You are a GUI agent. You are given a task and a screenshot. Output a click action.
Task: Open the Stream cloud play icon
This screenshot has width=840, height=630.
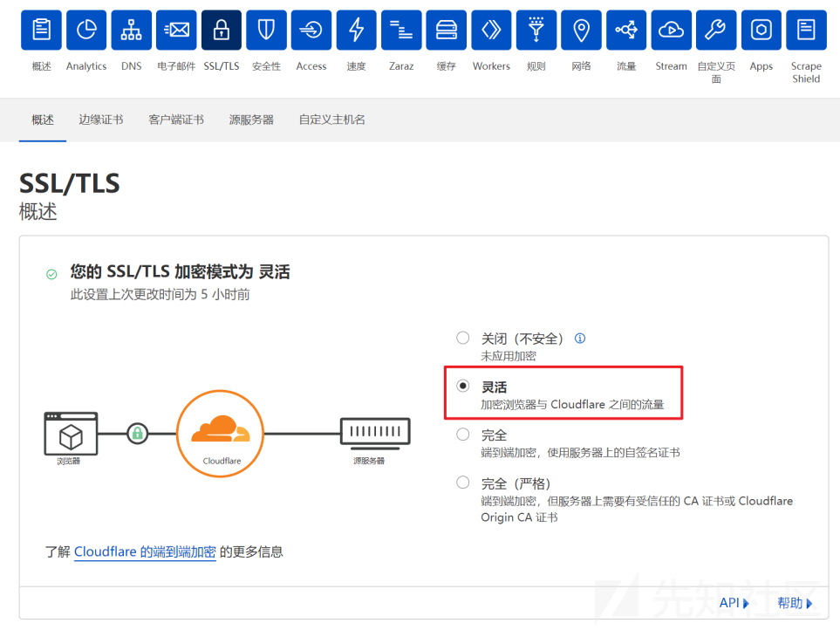(x=672, y=30)
